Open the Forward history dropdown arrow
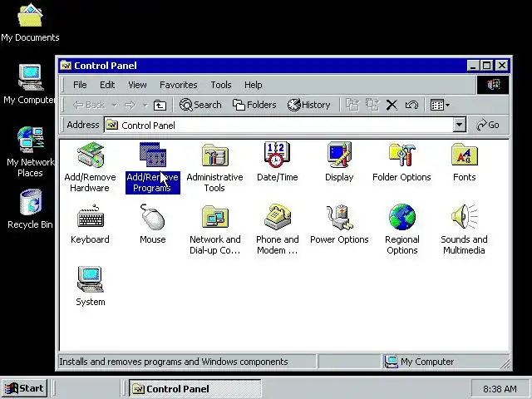Screen dimensions: 532x399 coord(145,106)
